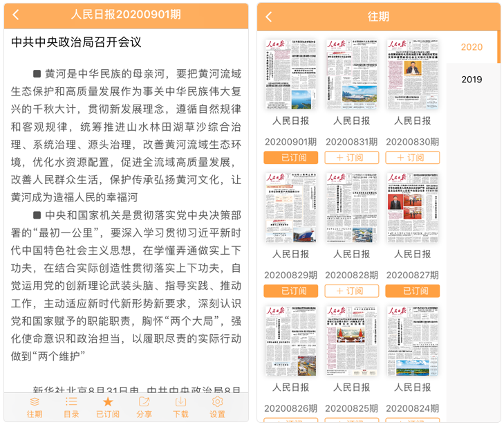504x427 pixels.
Task: Click the 20200831期 issue label text
Action: (x=352, y=142)
